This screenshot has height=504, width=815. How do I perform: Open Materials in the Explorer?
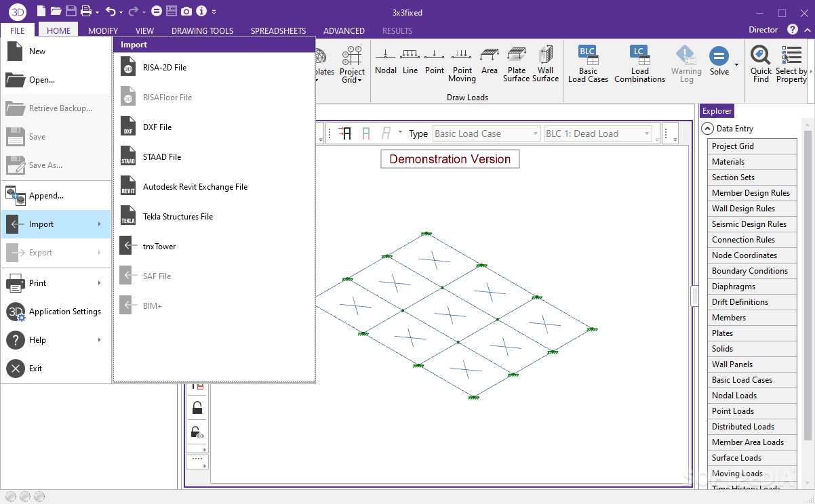[752, 162]
